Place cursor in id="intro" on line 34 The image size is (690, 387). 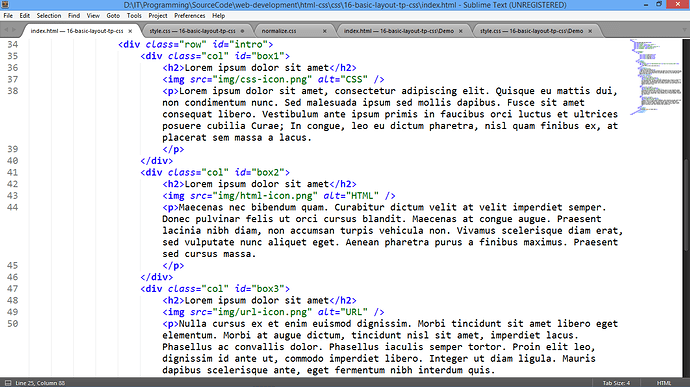click(x=240, y=44)
